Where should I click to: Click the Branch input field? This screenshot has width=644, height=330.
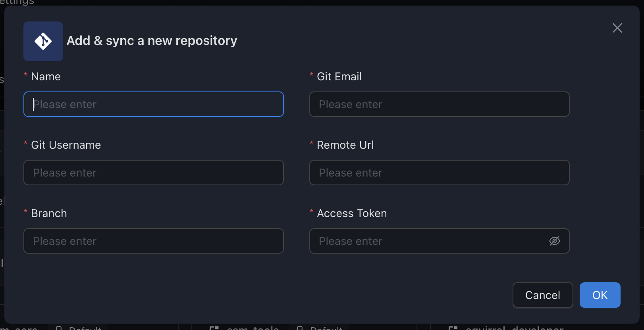tap(154, 241)
